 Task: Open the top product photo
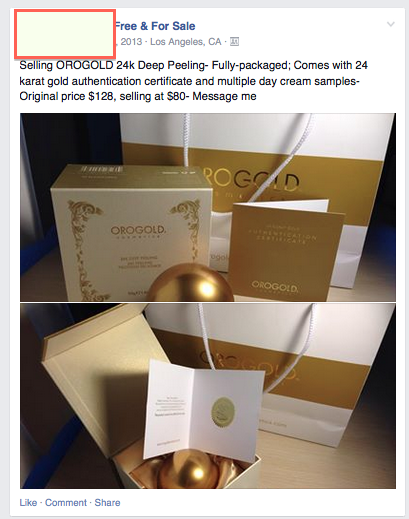[x=208, y=207]
